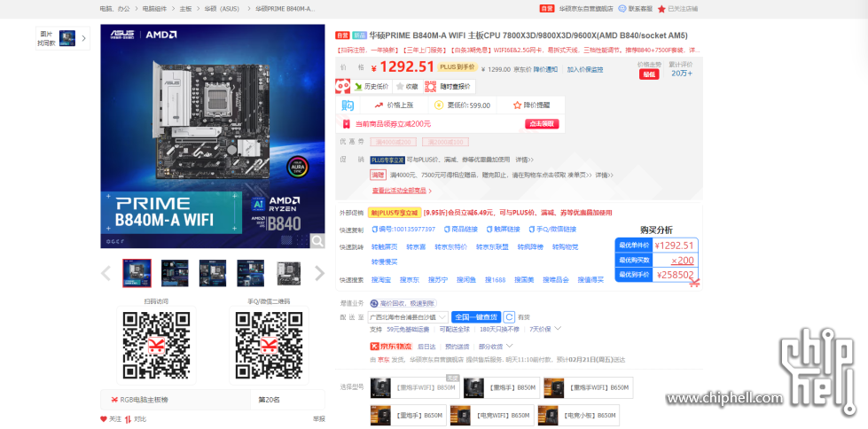
Task: Show next product thumbnails
Action: pyautogui.click(x=319, y=273)
